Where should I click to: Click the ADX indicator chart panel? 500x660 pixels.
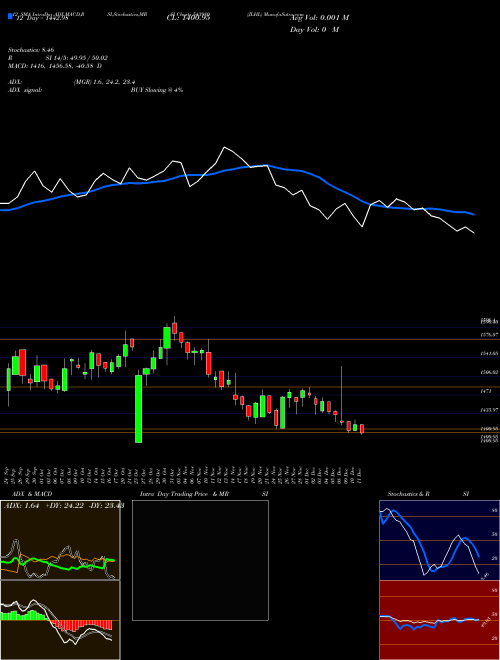pyautogui.click(x=60, y=540)
